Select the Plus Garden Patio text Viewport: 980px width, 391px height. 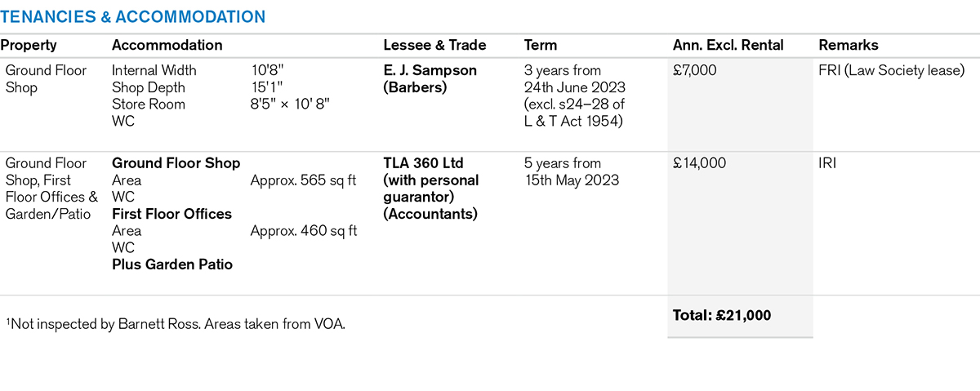coord(172,264)
